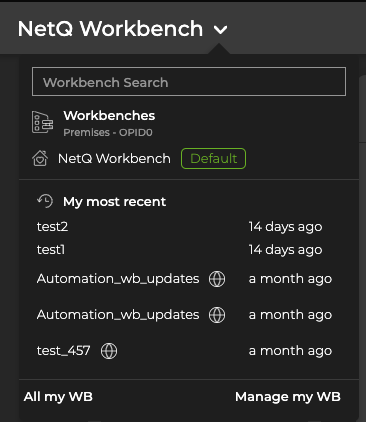This screenshot has height=422, width=366.
Task: Click globe icon of first Automation_wb_updates
Action: pyautogui.click(x=217, y=279)
